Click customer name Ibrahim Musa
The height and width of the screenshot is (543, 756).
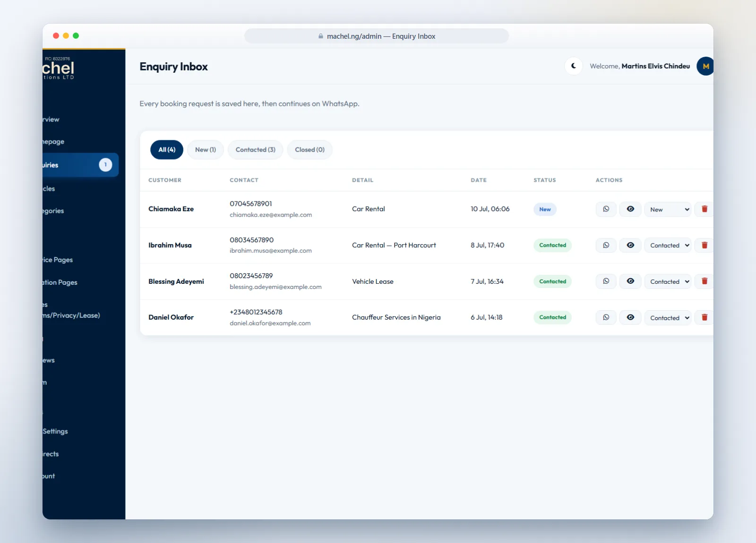tap(170, 245)
